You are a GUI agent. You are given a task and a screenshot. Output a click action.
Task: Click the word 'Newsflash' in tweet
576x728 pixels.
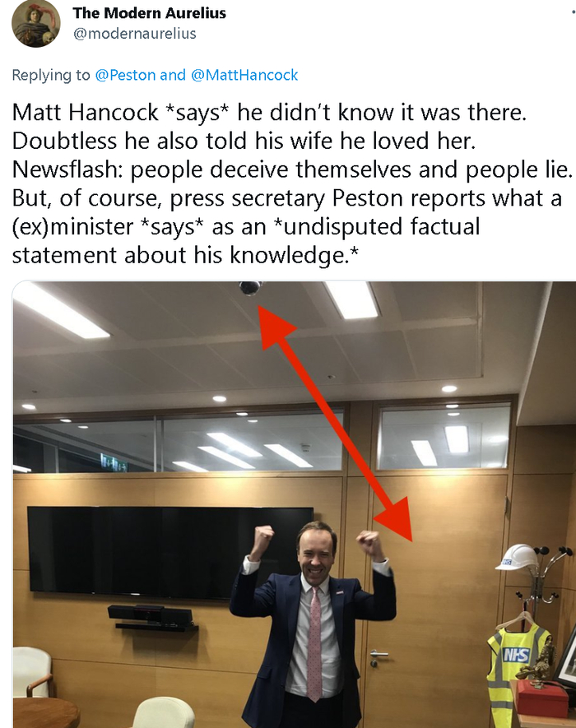[64, 169]
